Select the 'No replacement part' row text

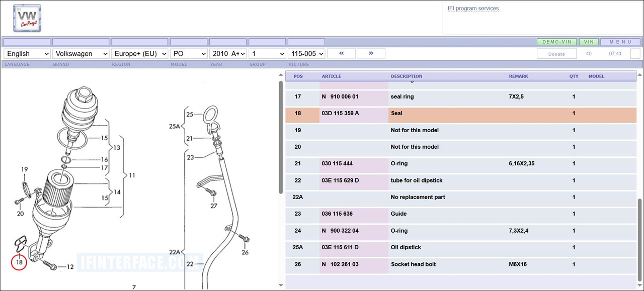coord(418,197)
